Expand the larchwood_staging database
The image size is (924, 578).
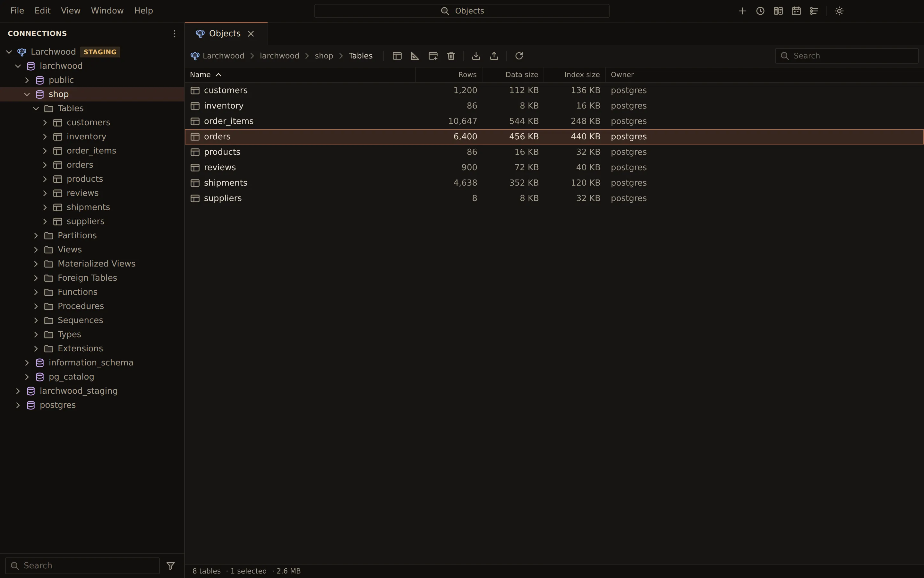[x=18, y=391]
